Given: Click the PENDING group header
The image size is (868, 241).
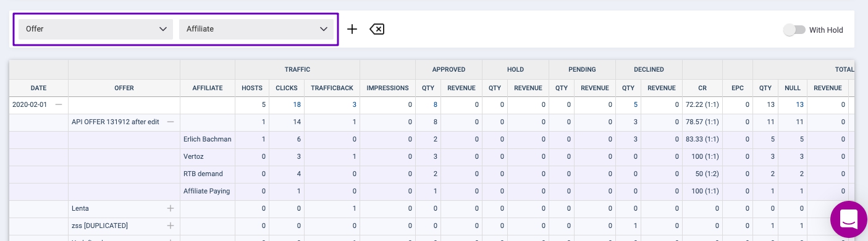Looking at the screenshot, I should 582,70.
